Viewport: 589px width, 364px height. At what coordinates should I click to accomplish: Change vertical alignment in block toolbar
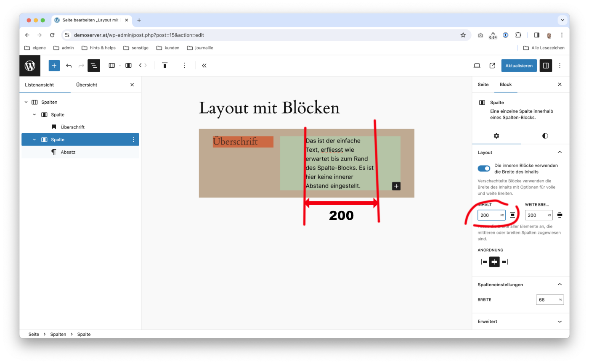point(165,66)
